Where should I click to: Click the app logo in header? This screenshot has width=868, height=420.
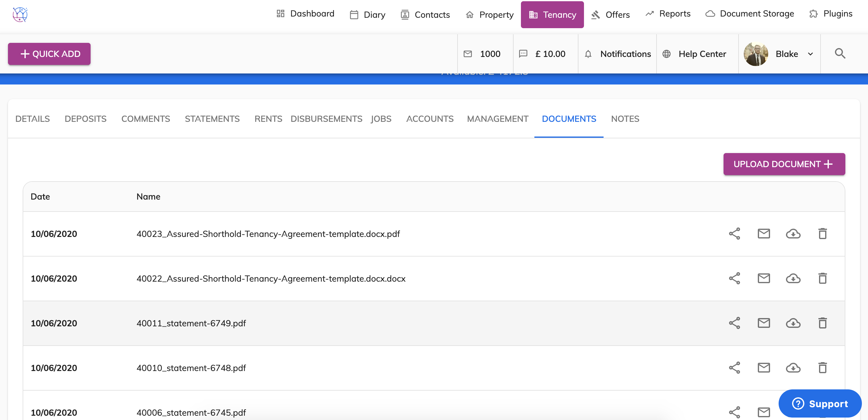click(x=20, y=14)
